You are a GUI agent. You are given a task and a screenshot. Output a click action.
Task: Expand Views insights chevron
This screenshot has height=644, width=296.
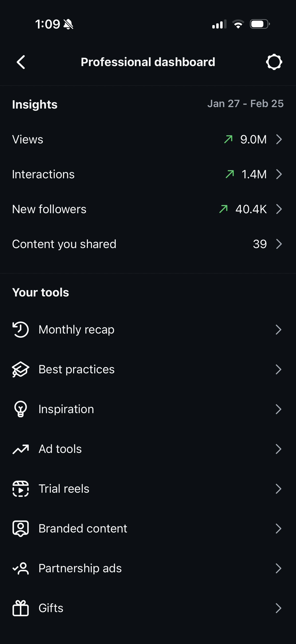point(279,139)
